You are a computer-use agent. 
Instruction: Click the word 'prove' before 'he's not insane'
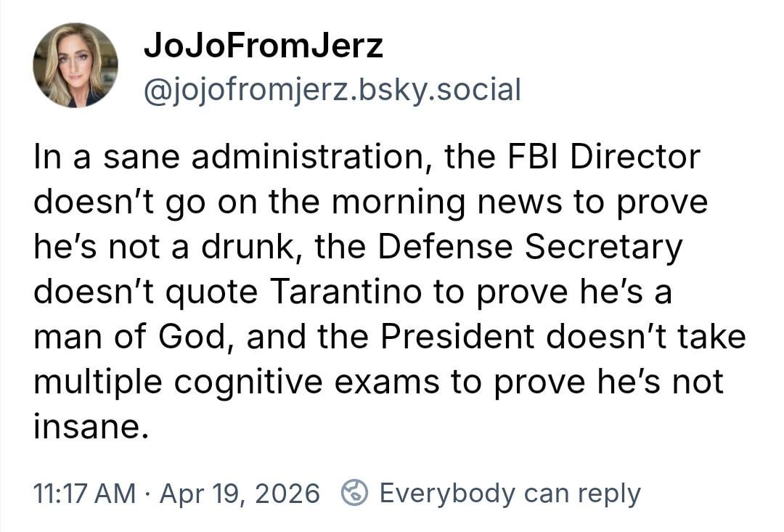point(536,382)
